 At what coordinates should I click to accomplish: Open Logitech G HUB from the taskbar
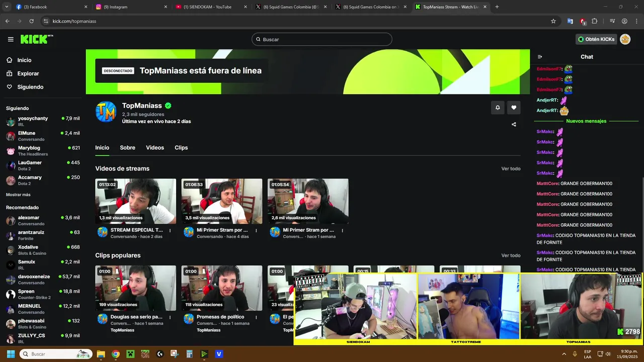click(x=160, y=354)
